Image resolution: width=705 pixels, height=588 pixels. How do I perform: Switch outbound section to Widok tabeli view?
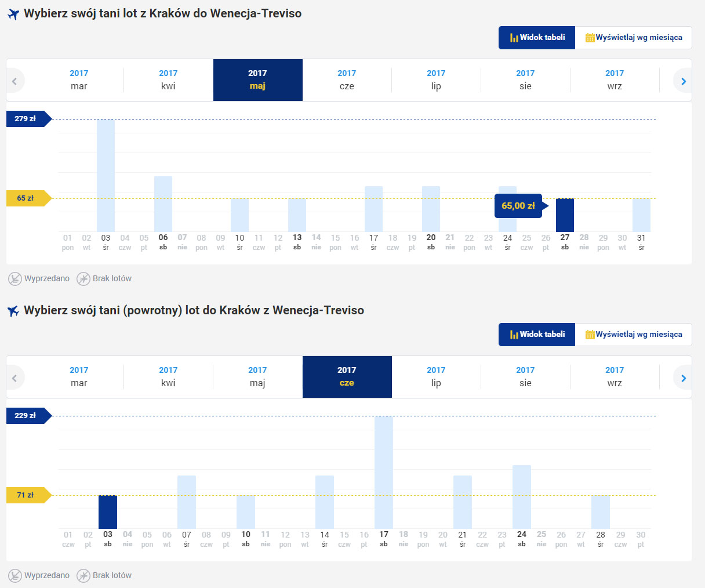pos(537,38)
